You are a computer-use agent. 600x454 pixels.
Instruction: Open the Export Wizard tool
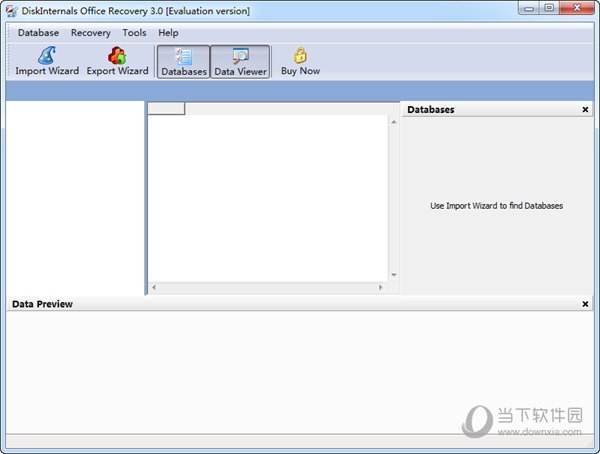coord(117,61)
